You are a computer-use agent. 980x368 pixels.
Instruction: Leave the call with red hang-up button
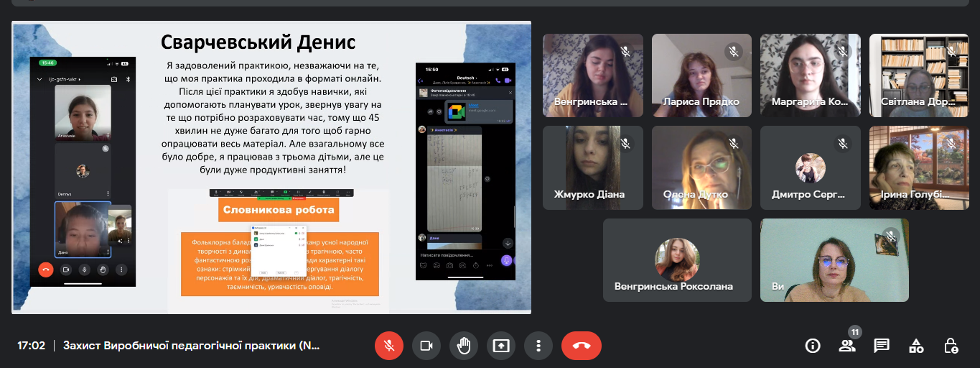[x=581, y=346]
